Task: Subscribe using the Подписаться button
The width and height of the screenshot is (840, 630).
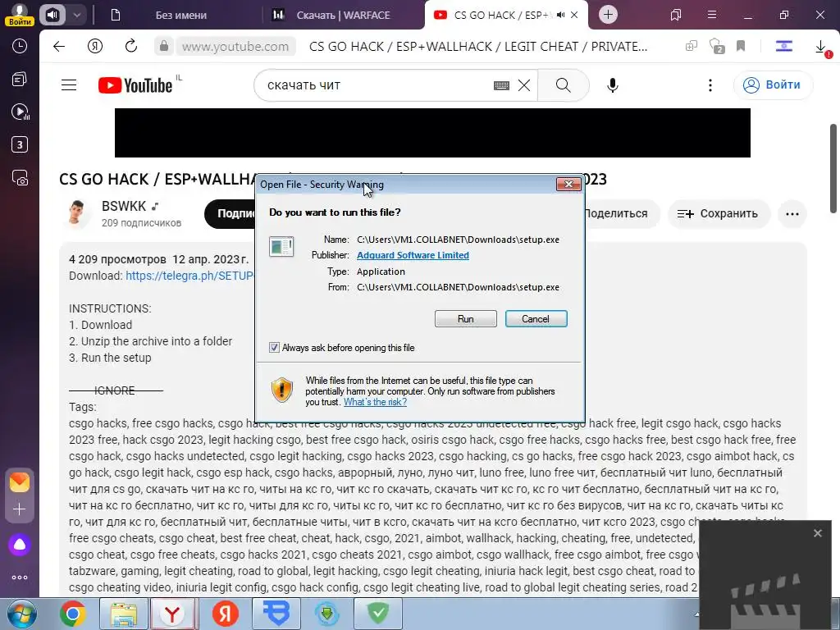Action: pyautogui.click(x=231, y=213)
